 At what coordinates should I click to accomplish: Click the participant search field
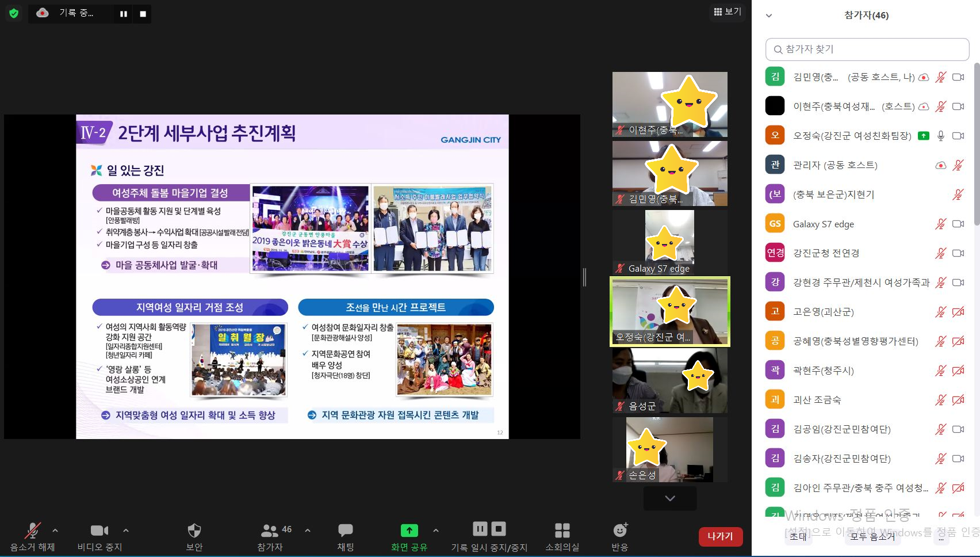866,49
